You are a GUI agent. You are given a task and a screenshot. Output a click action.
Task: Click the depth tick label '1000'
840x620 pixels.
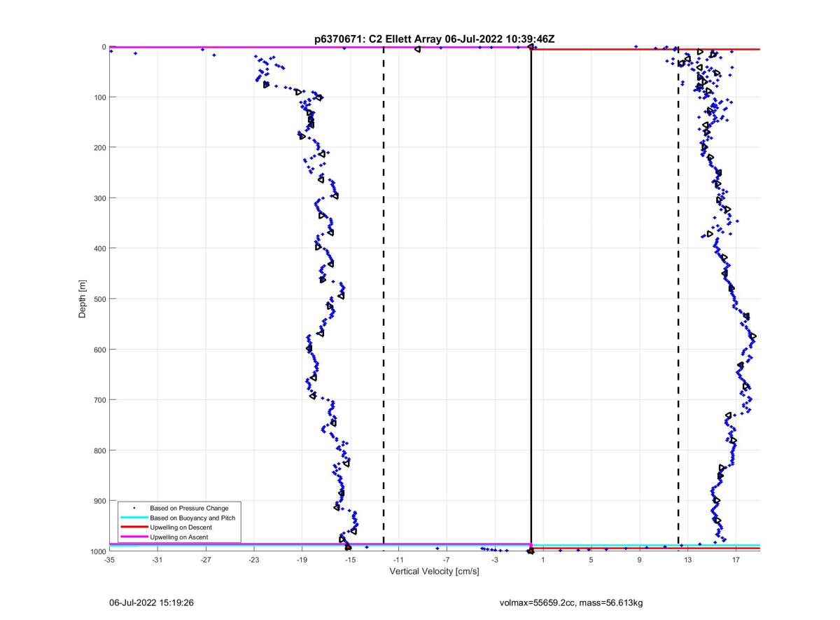97,551
